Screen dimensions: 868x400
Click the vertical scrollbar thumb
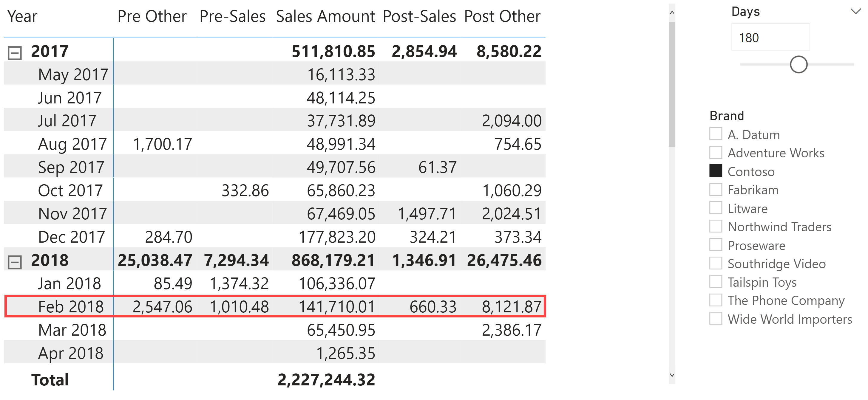[672, 84]
